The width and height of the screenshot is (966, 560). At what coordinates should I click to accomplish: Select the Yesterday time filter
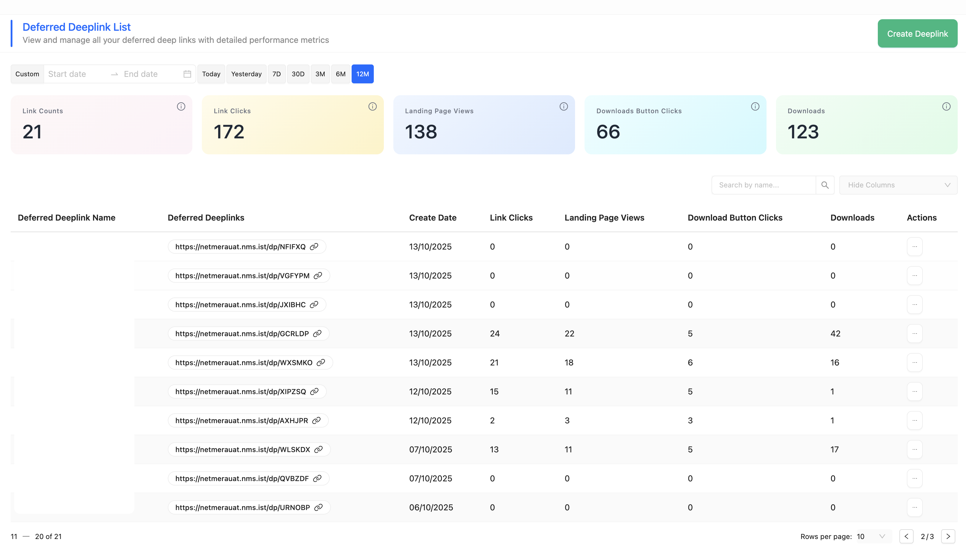[246, 74]
